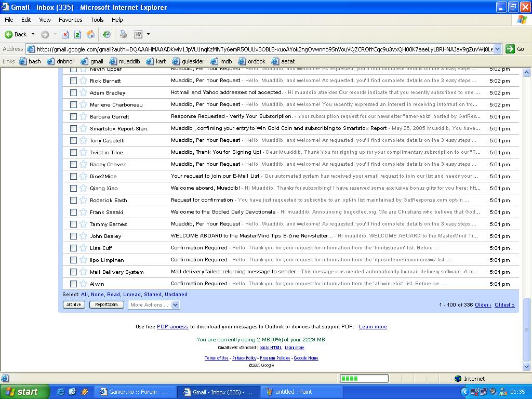Viewport: 532px width, 399px height.
Task: Star the Dice2Mice message
Action: click(84, 176)
